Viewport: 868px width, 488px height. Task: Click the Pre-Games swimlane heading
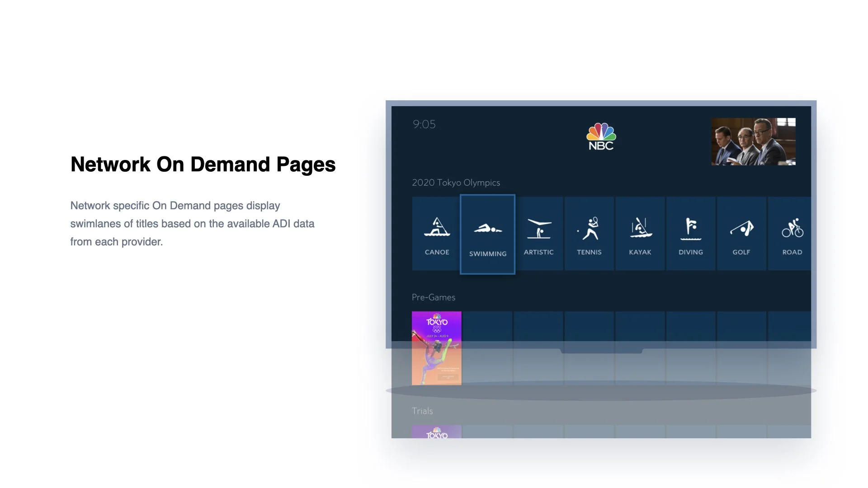[433, 297]
